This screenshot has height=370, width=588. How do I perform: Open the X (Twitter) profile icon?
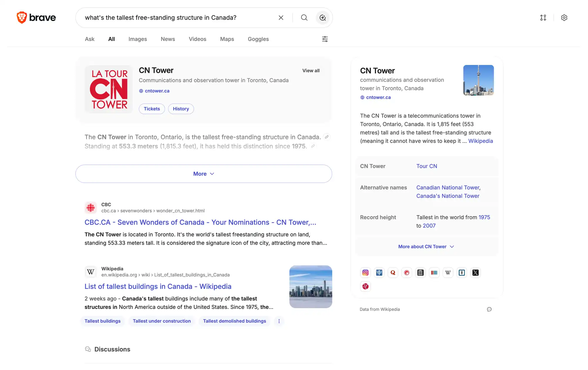(x=475, y=273)
